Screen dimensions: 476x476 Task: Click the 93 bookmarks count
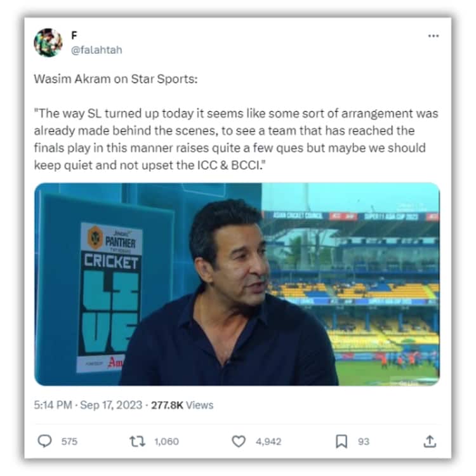[364, 441]
